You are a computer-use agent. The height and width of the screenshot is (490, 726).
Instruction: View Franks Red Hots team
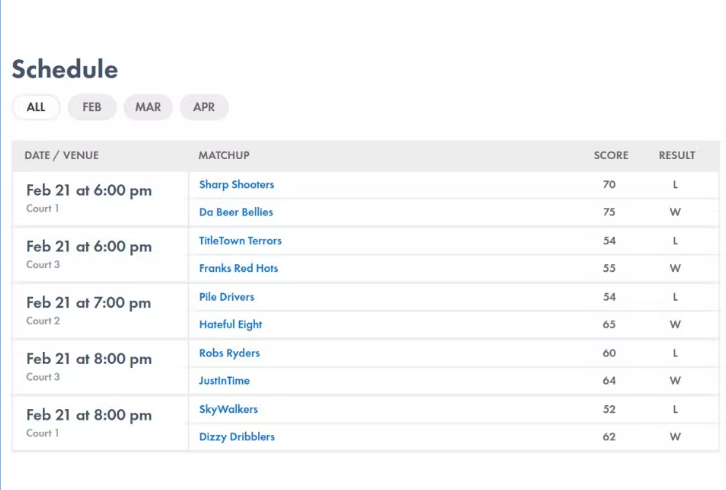[x=238, y=269]
